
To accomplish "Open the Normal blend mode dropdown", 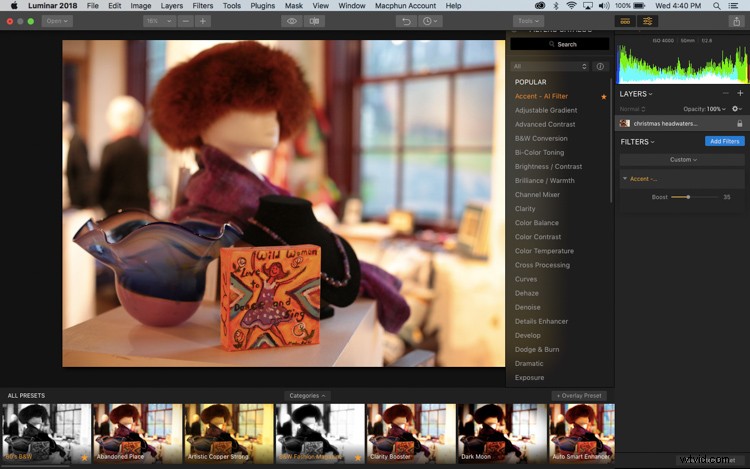I will pos(632,109).
